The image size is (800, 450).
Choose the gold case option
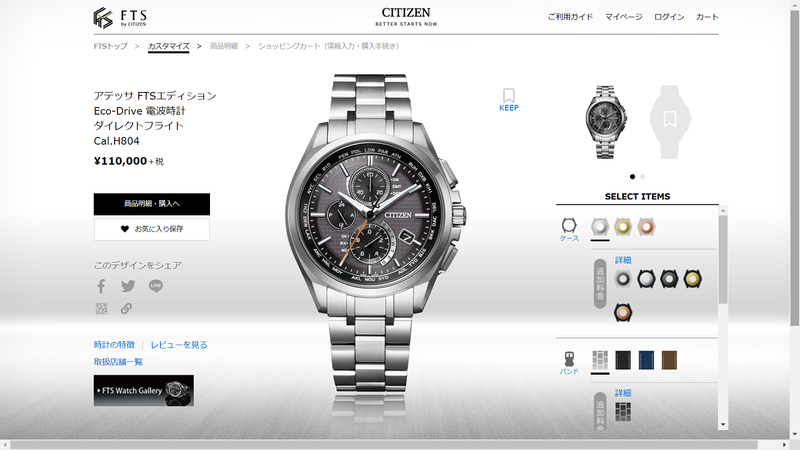(623, 227)
